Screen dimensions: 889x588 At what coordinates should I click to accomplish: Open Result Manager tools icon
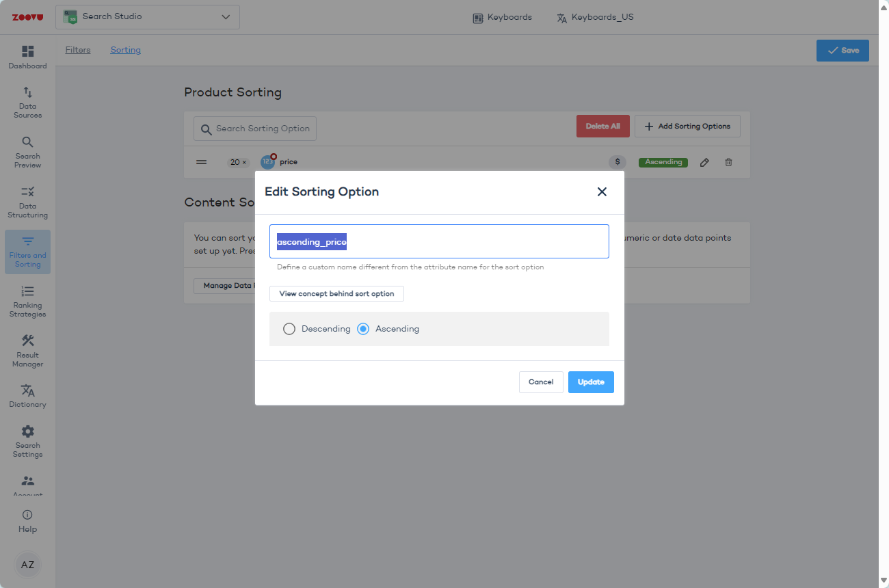pyautogui.click(x=27, y=340)
